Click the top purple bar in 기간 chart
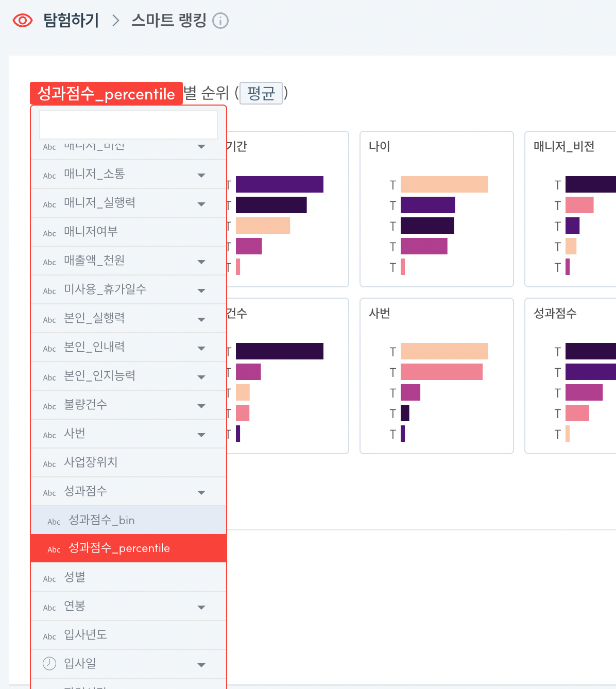 (x=280, y=184)
